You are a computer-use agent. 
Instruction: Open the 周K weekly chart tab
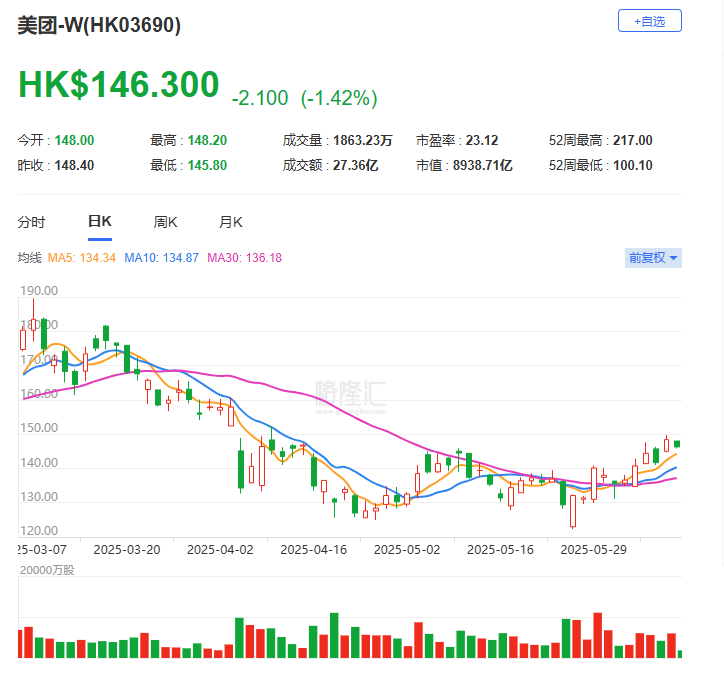[x=165, y=222]
